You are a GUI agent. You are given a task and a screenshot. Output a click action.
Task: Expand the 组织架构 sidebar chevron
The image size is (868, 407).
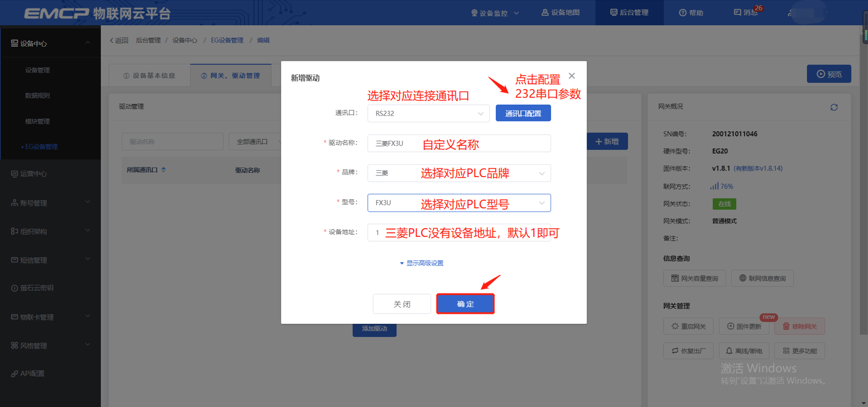pyautogui.click(x=88, y=231)
